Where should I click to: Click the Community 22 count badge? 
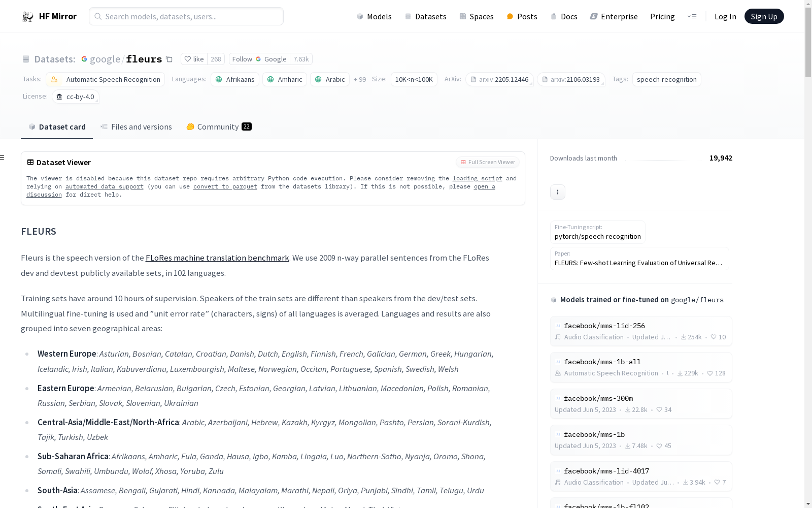click(x=247, y=127)
